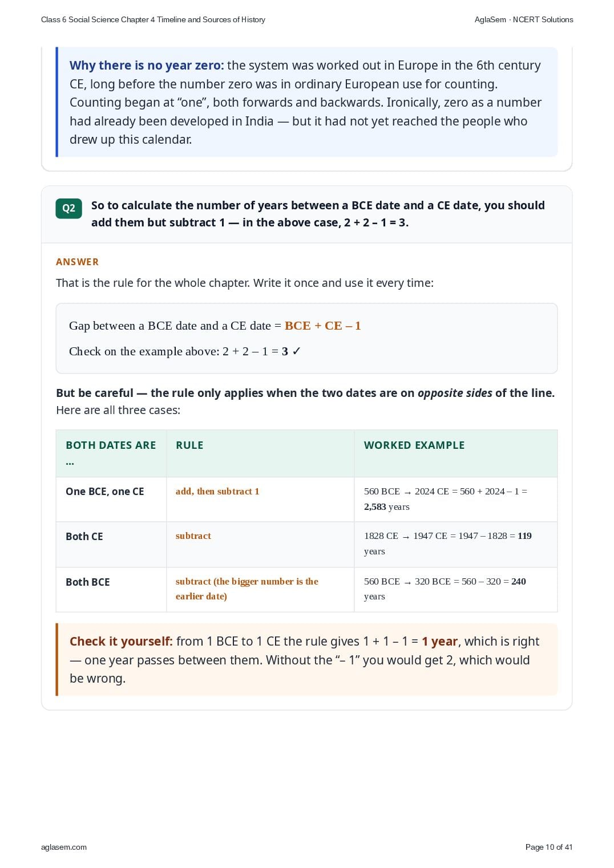Screen dimensions: 614x868
Task: Click the 'BCE + CE – 1' formula
Action: point(323,326)
